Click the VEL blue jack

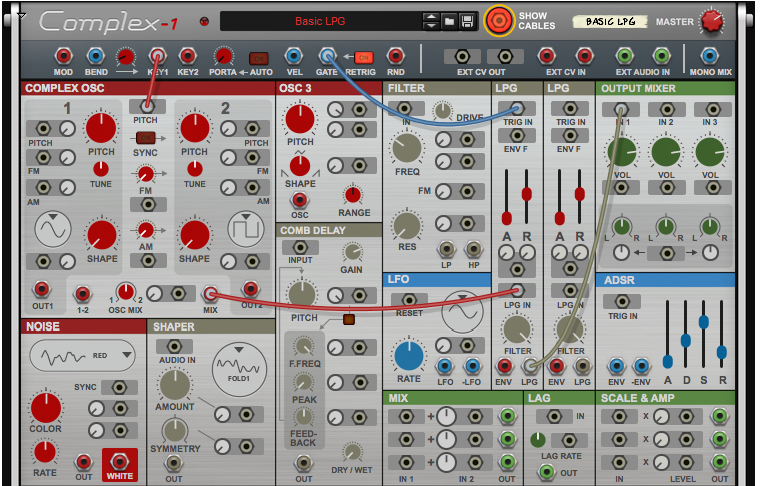[294, 56]
